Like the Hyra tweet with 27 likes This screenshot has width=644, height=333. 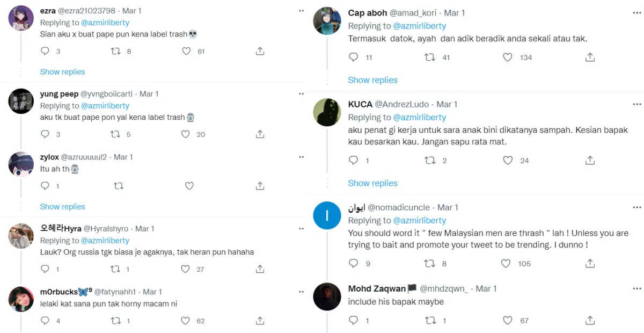coord(186,269)
